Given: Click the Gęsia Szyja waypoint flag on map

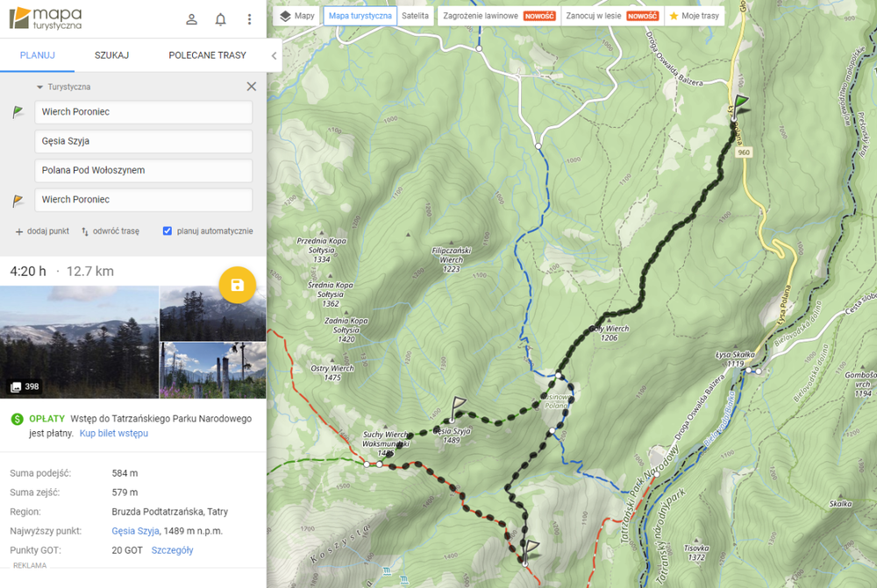Looking at the screenshot, I should (457, 407).
